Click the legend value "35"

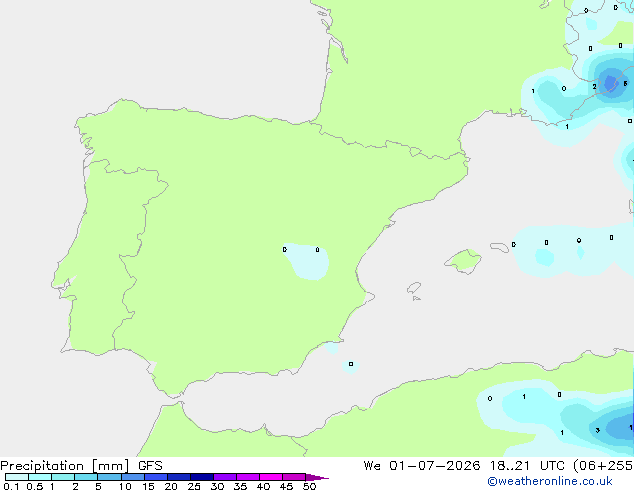pos(240,486)
